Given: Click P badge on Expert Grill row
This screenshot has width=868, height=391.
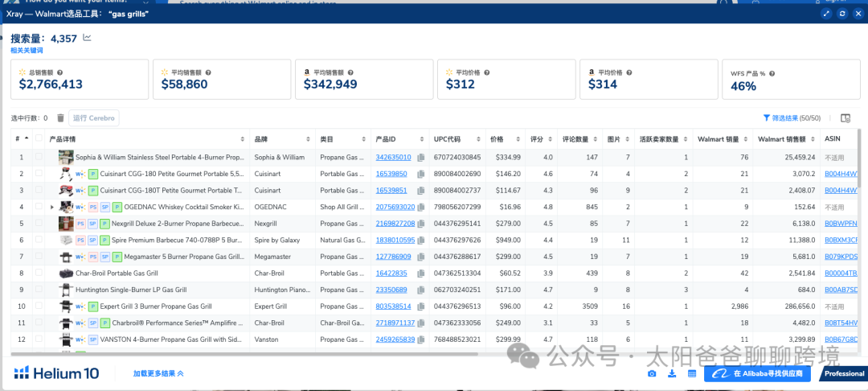Looking at the screenshot, I should pos(93,307).
